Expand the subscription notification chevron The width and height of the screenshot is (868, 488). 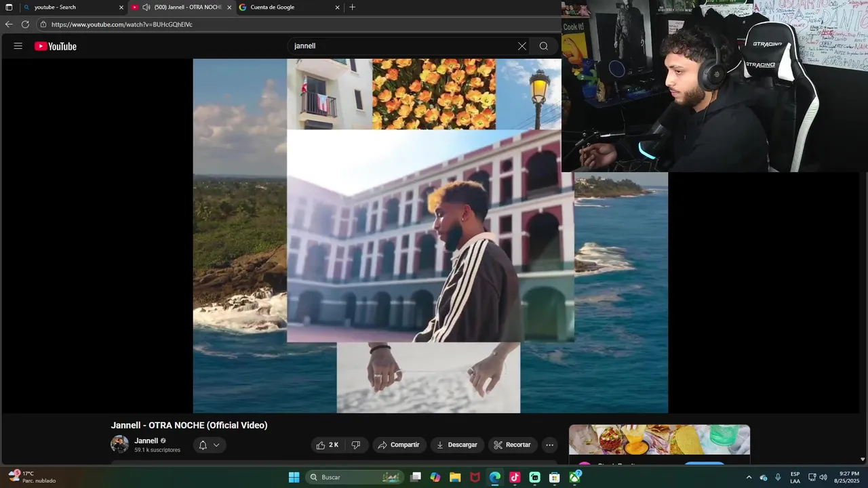pyautogui.click(x=216, y=445)
